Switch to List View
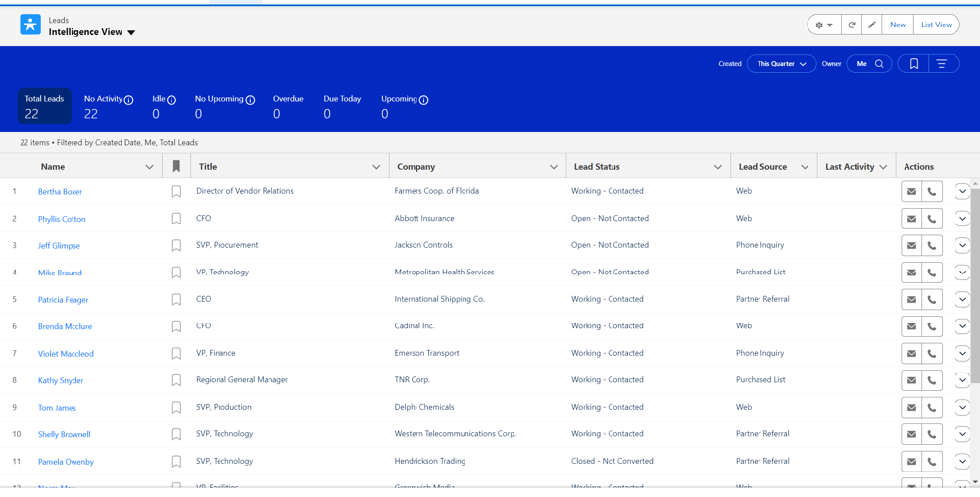This screenshot has height=497, width=980. (x=936, y=25)
